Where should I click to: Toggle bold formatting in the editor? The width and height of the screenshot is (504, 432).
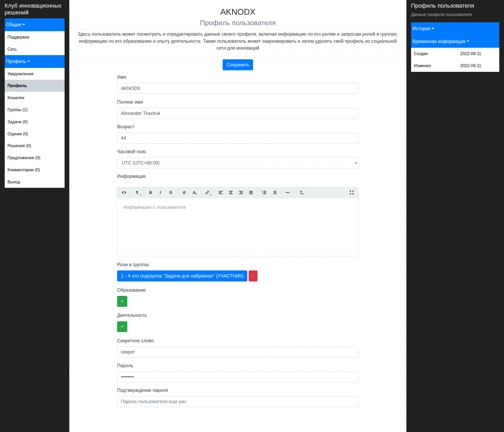(151, 193)
